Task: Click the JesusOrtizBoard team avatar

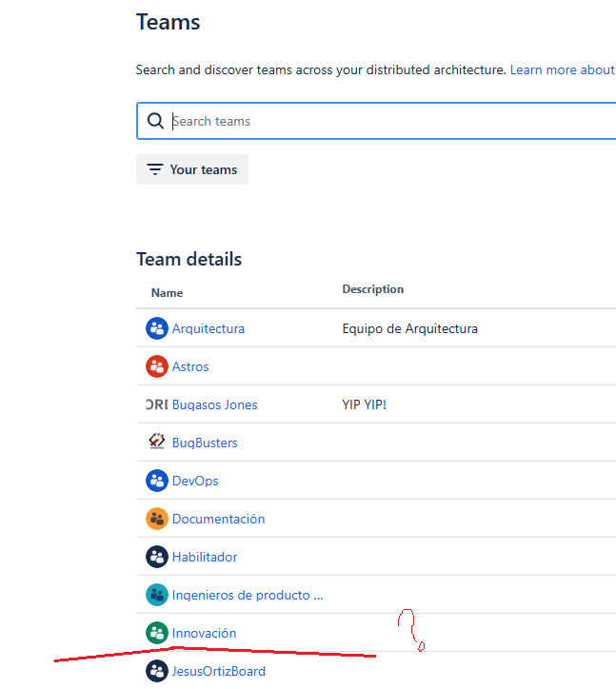Action: (x=156, y=671)
